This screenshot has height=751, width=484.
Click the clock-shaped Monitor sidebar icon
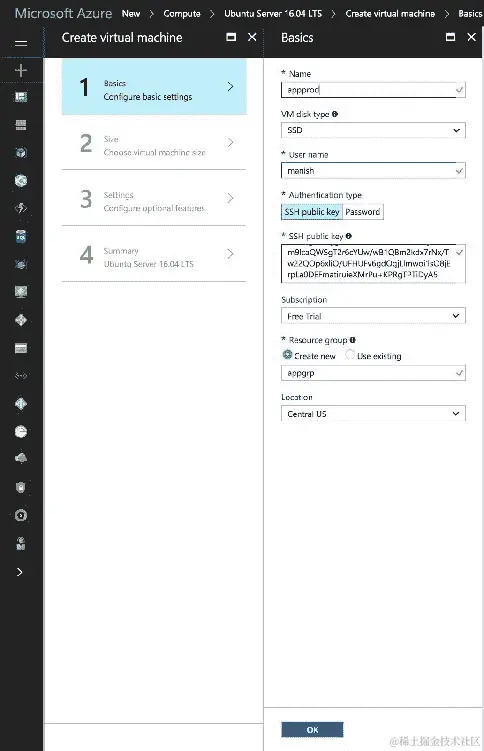[21, 432]
